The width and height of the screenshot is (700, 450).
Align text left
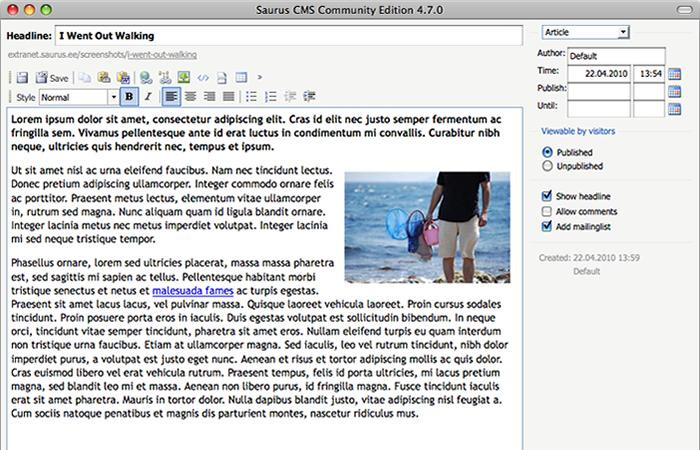pyautogui.click(x=171, y=96)
